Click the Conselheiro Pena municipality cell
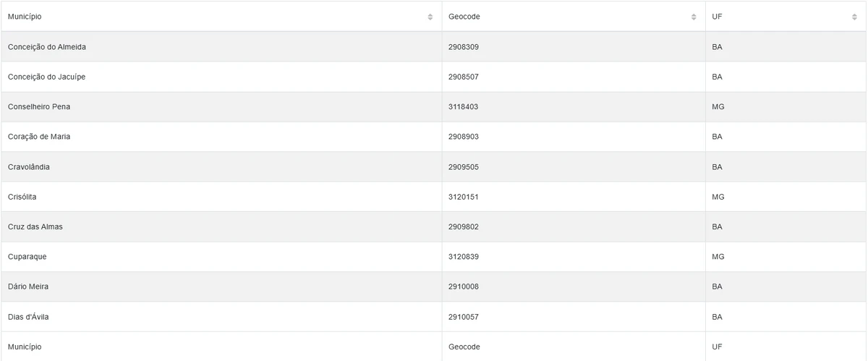Image resolution: width=868 pixels, height=361 pixels. [39, 107]
